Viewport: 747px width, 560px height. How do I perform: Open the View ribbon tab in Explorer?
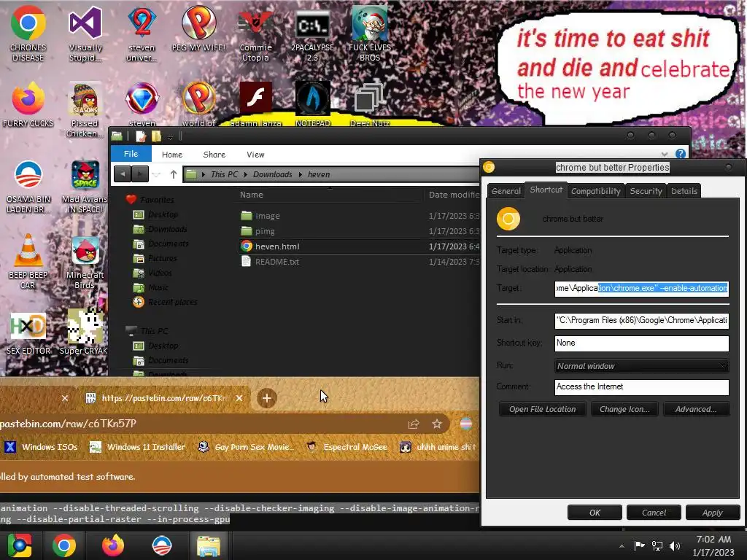point(255,155)
